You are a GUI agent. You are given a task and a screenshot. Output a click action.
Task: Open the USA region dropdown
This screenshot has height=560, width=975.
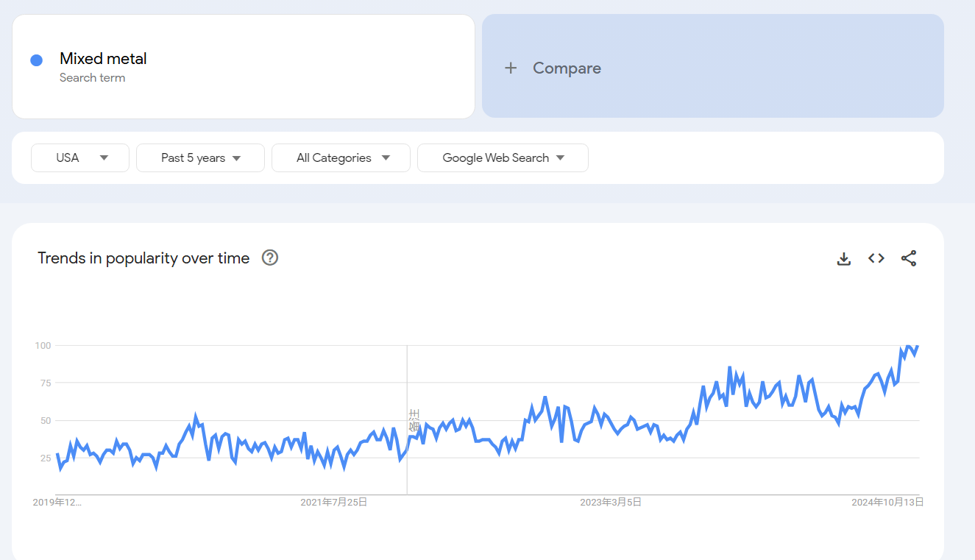[x=80, y=157]
